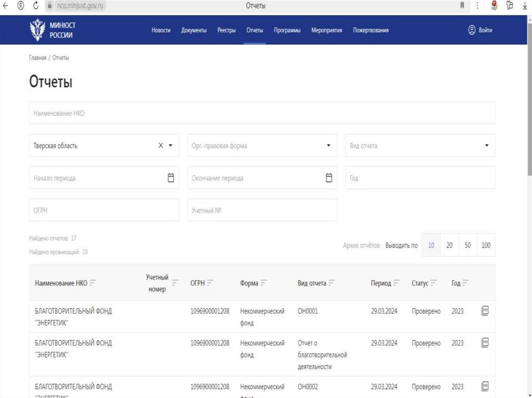The image size is (532, 398).
Task: Sort table by Наименование НКО column
Action: tap(93, 283)
